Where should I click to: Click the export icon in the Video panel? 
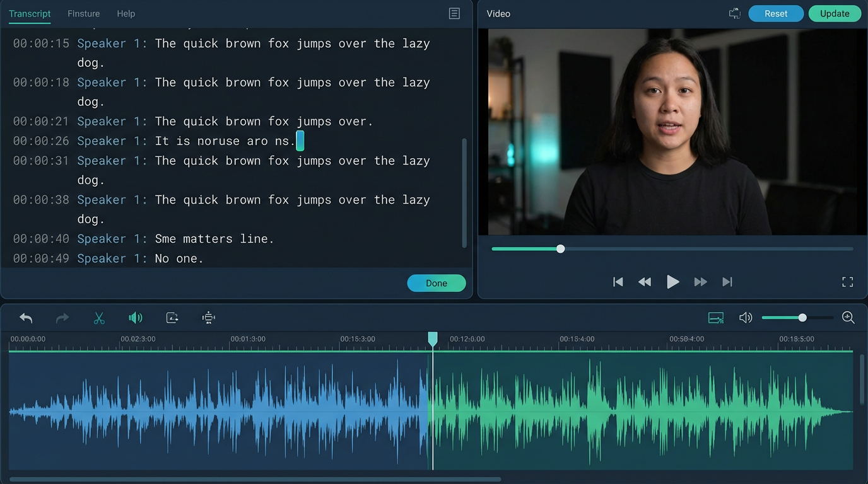click(x=734, y=13)
